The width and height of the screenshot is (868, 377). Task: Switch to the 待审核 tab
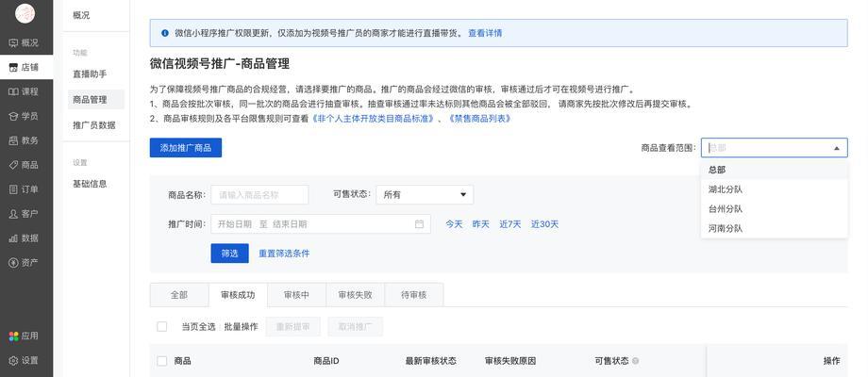click(x=414, y=295)
